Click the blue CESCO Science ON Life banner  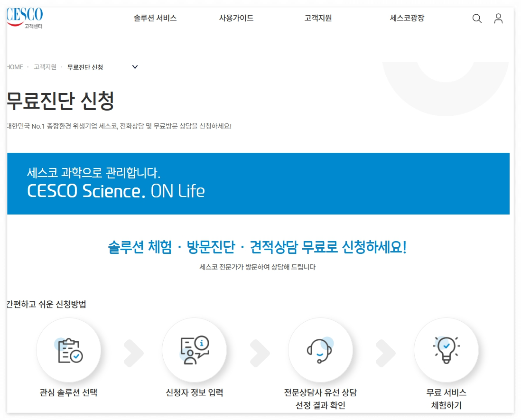click(258, 183)
